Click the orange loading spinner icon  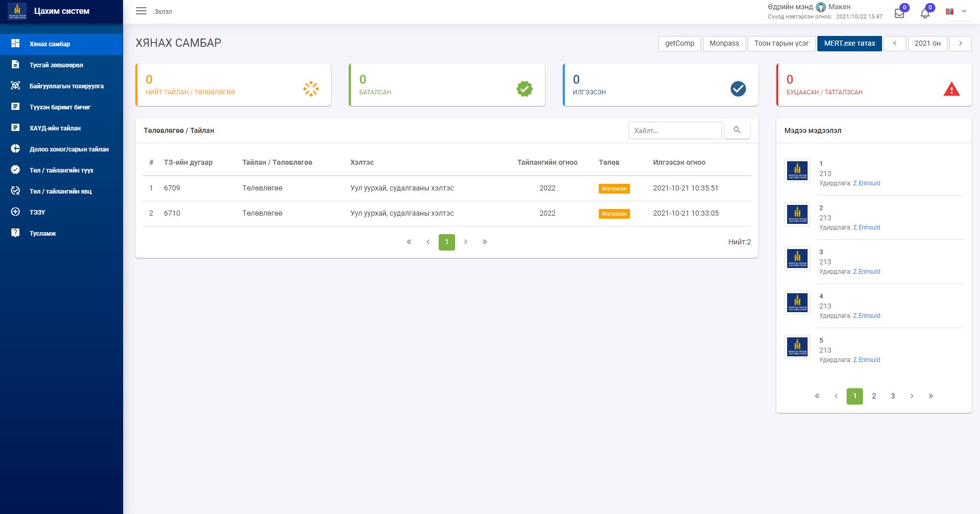(311, 89)
